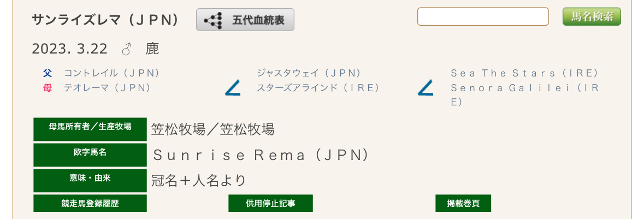The height and width of the screenshot is (219, 644).
Task: Click the red 母 dam marker
Action: point(48,87)
